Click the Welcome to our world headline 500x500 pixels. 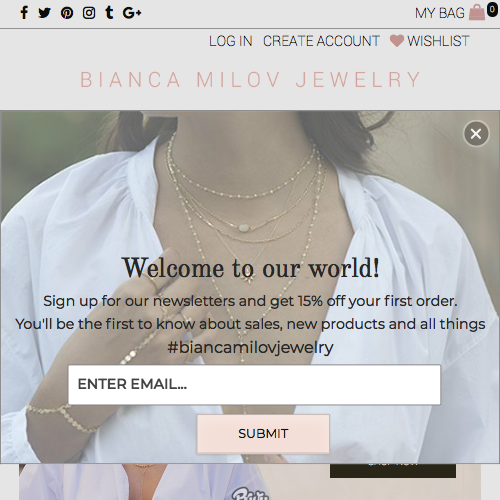(x=251, y=268)
